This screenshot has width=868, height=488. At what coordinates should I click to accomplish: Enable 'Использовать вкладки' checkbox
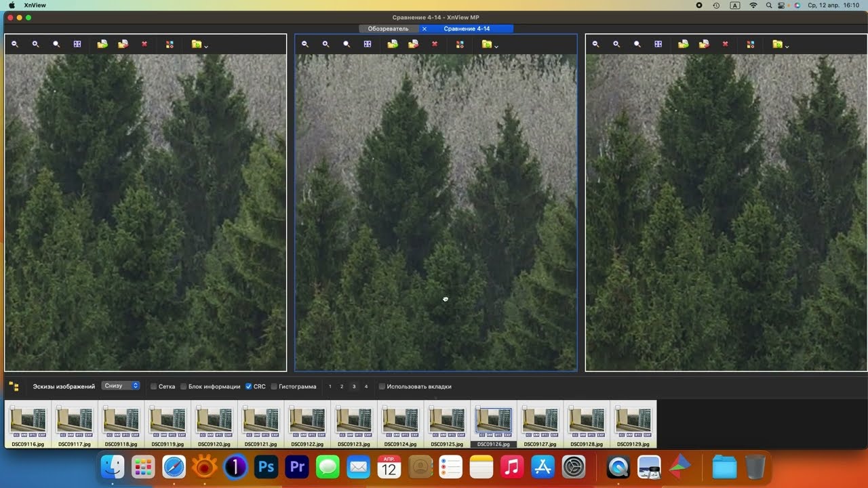tap(382, 386)
